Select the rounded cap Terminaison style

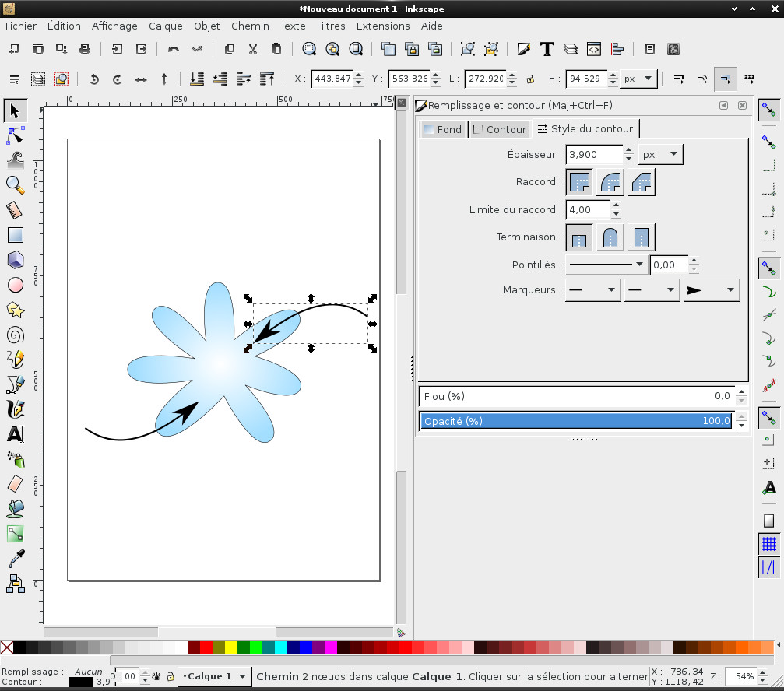[x=610, y=237]
